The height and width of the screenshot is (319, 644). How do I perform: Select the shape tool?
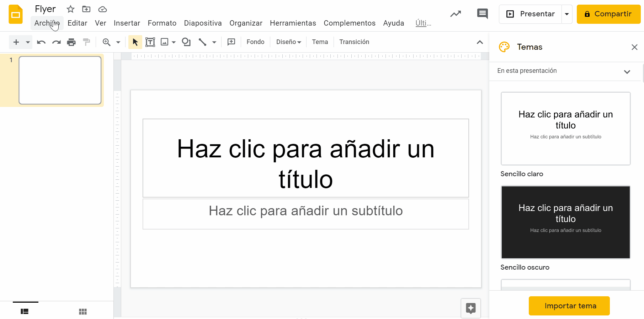186,42
